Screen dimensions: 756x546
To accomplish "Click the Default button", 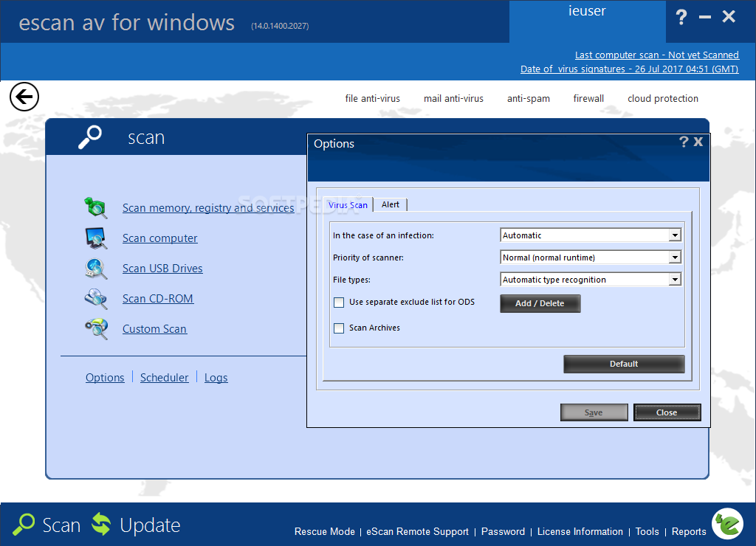I will (x=624, y=364).
